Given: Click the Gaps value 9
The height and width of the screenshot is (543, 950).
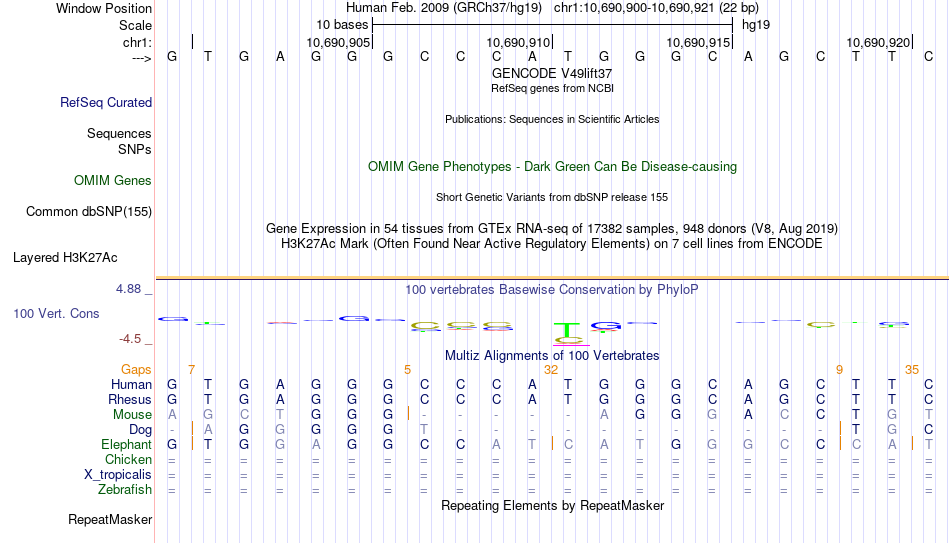Looking at the screenshot, I should [x=839, y=370].
